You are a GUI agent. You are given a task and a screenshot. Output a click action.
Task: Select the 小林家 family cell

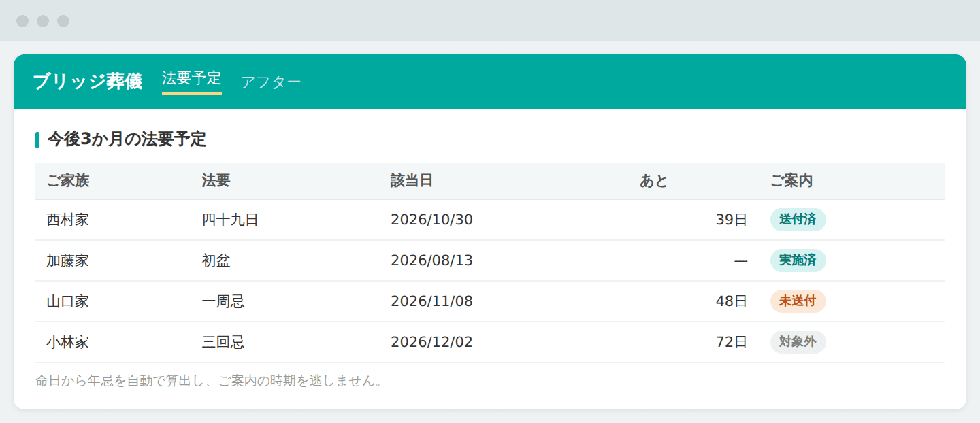[x=67, y=342]
